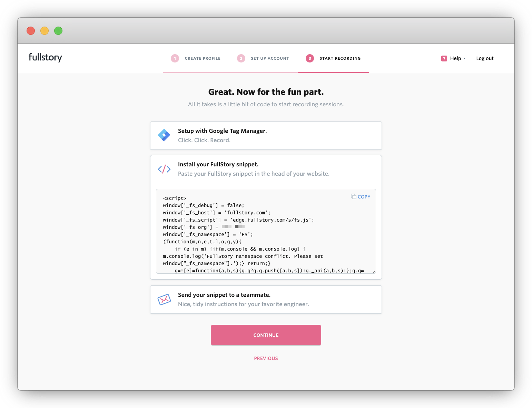Open the Create Profile step tab

pyautogui.click(x=196, y=58)
